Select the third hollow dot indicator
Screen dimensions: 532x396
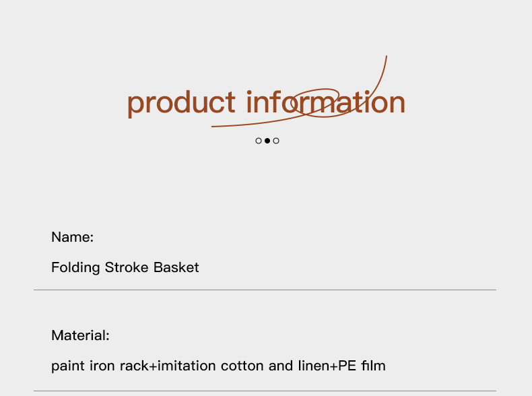click(x=276, y=141)
